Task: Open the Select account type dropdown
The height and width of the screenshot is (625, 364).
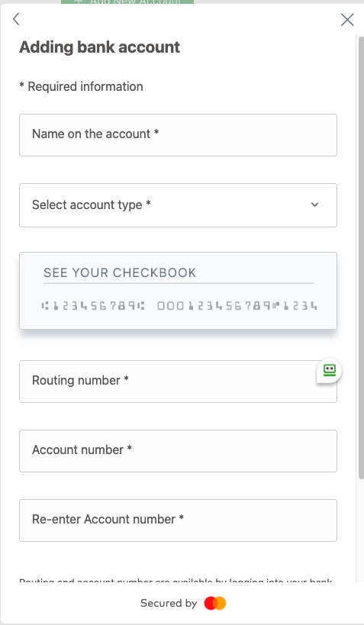Action: point(179,205)
